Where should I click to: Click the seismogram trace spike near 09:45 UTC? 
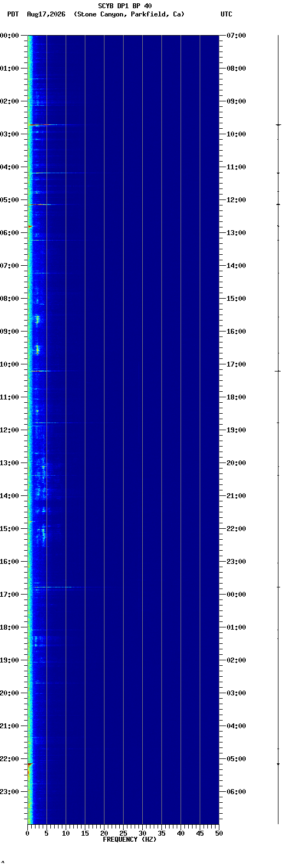tap(278, 125)
